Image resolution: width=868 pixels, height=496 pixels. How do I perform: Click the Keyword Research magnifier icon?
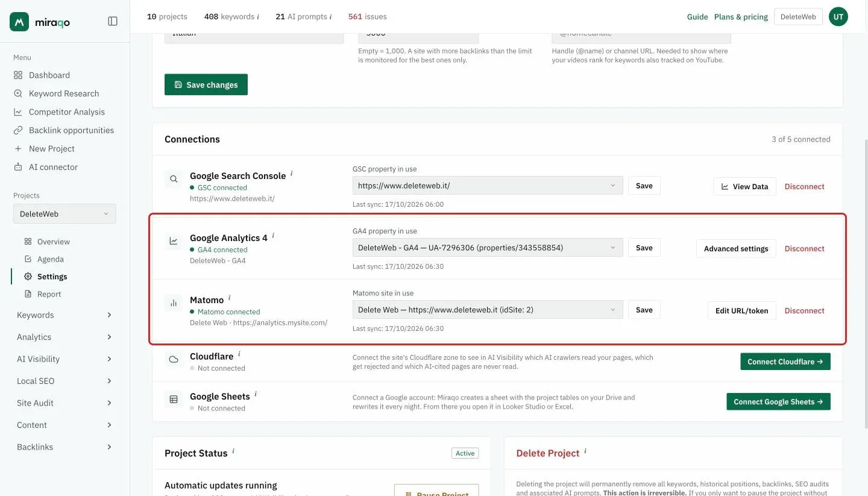18,93
